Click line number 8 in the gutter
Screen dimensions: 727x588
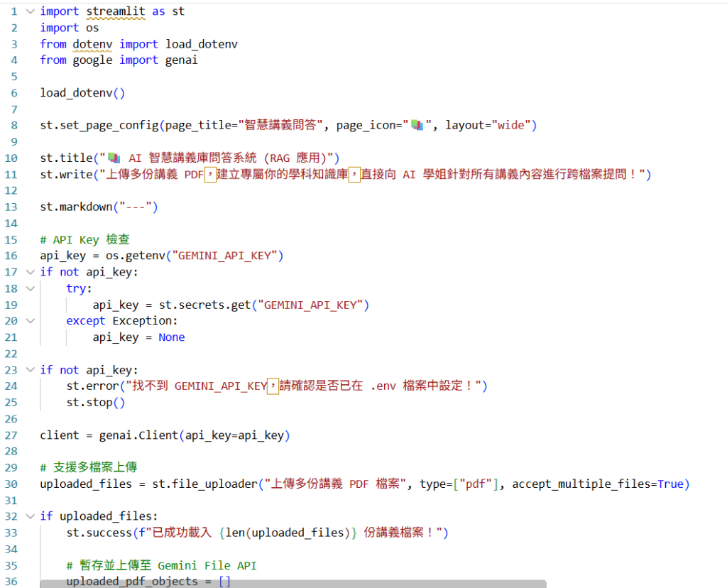pyautogui.click(x=14, y=125)
